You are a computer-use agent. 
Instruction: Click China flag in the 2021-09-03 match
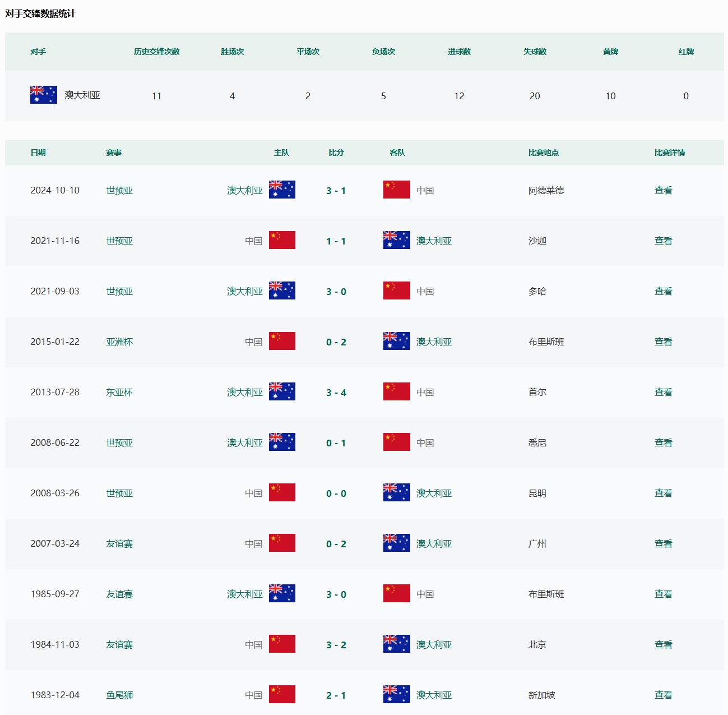[396, 290]
